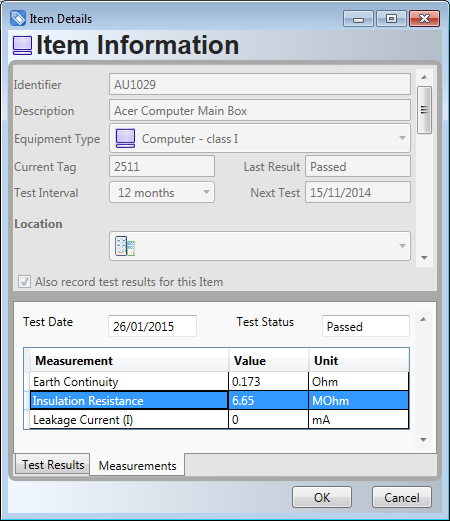Viewport: 450px width, 521px height.
Task: Switch to the Test Results tab
Action: coord(53,464)
